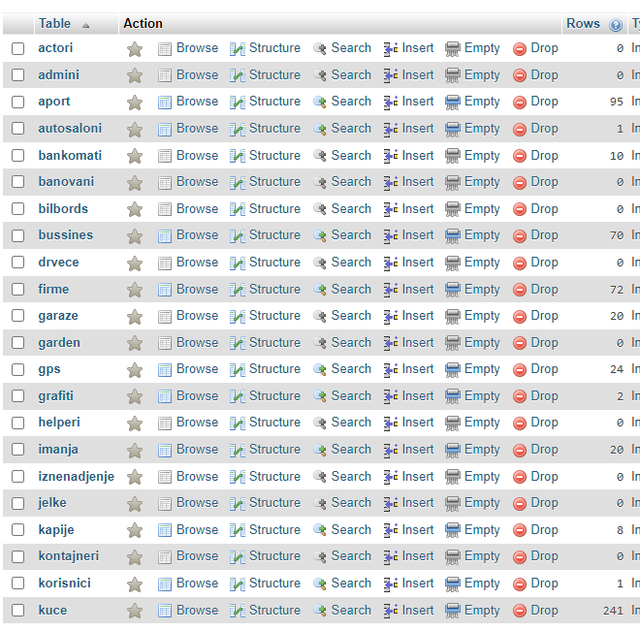
Task: Click Search text in garaze row
Action: pyautogui.click(x=351, y=315)
